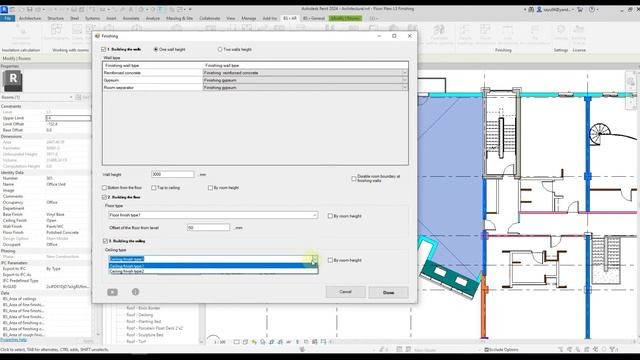Click the select filter icon in status bar

pyautogui.click(x=613, y=349)
